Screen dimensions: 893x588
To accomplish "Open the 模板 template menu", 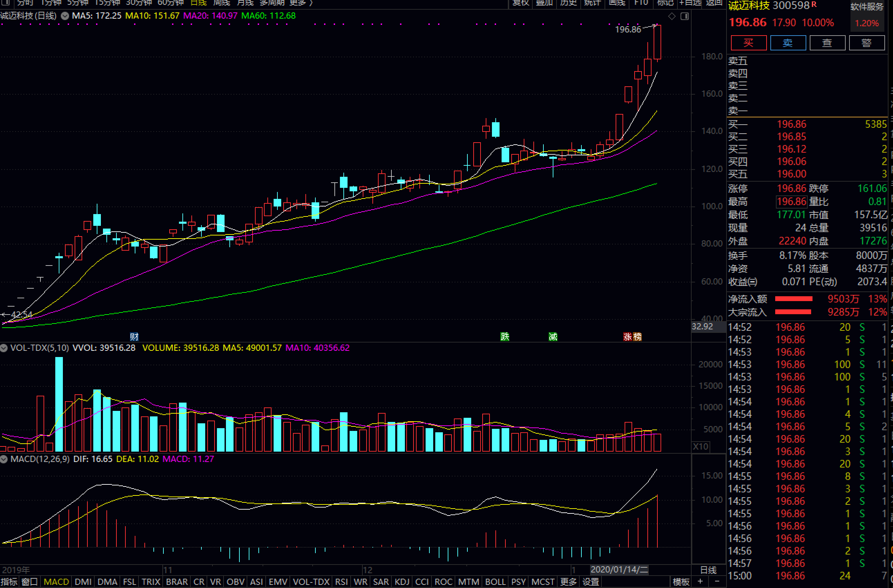I will pos(681,582).
